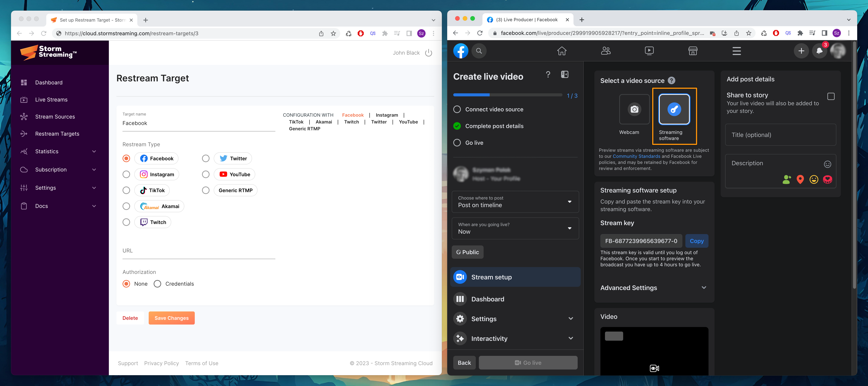
Task: Open Twitch configuration link
Action: coord(351,122)
